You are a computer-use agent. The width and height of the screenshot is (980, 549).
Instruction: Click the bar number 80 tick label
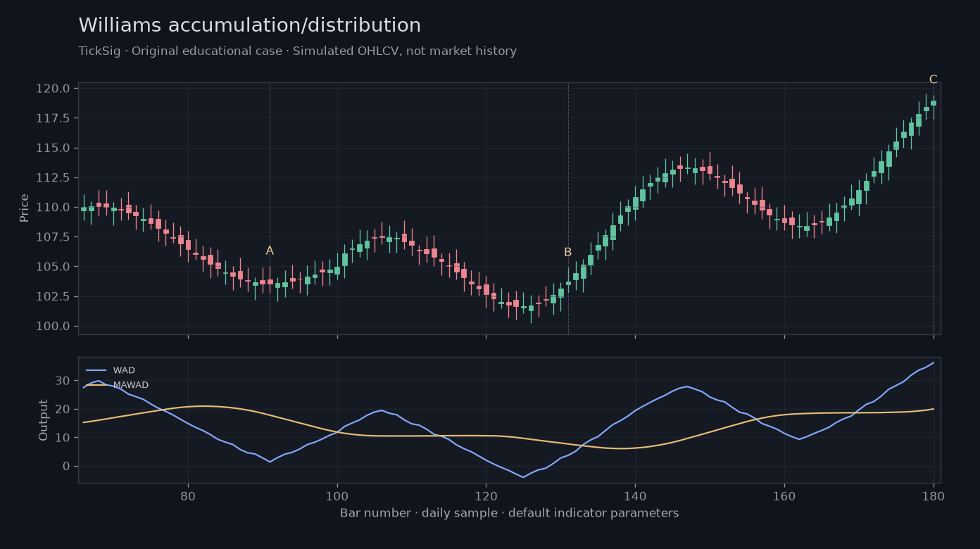click(x=188, y=495)
